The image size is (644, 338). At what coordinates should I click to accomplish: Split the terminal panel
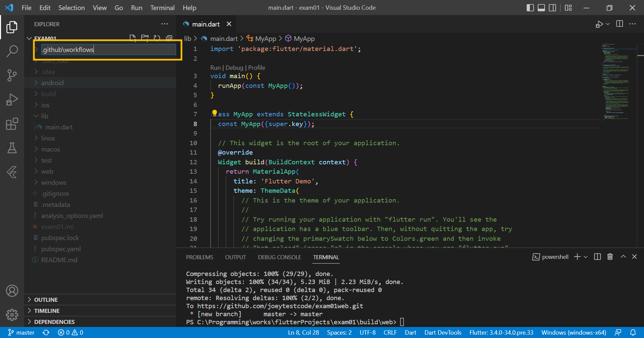597,257
